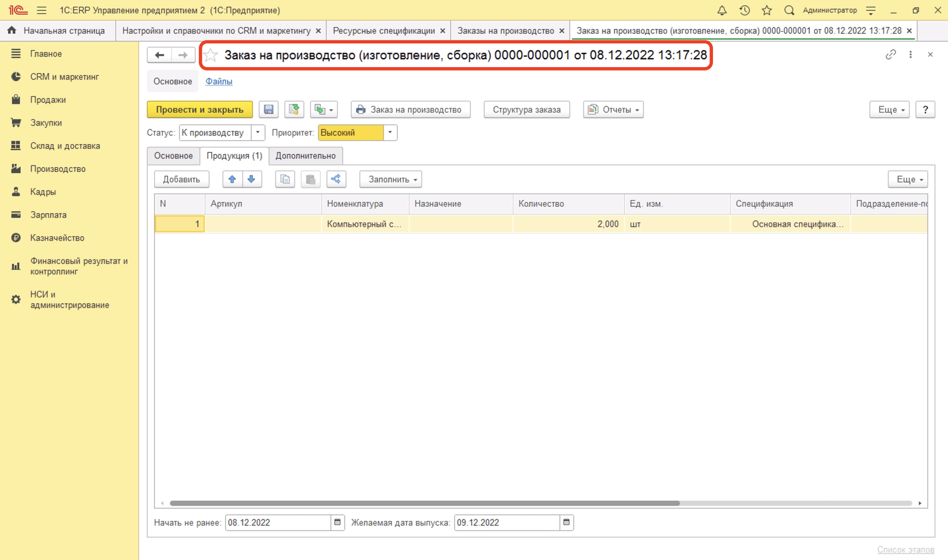Open notifications bell icon

721,10
